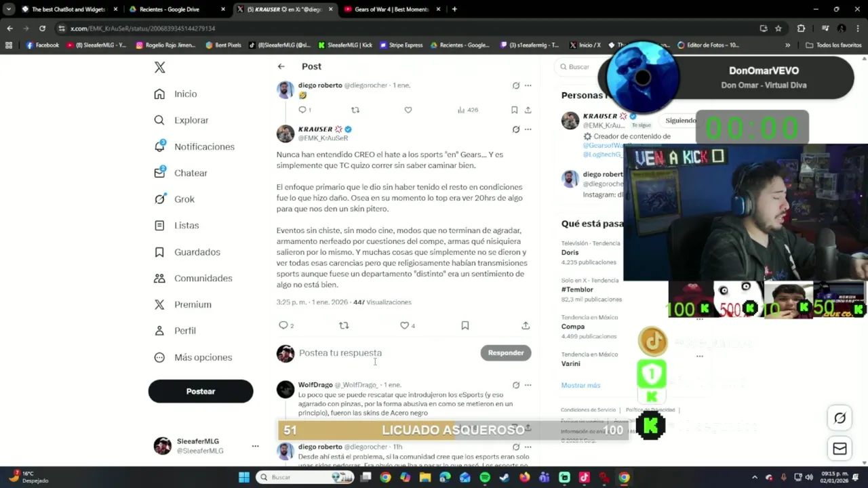Open Spotify from the taskbar
Viewport: 868px width, 488px height.
(x=485, y=477)
